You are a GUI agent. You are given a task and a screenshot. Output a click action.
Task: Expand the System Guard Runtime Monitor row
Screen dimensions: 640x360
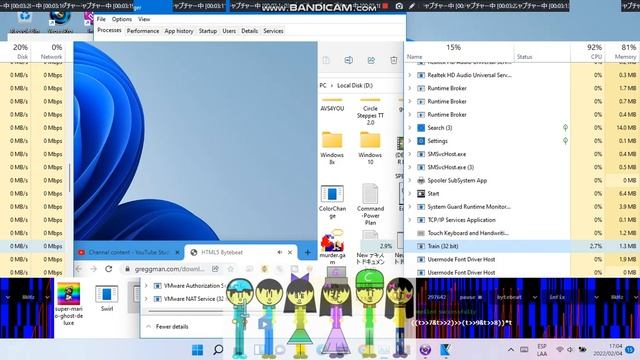409,207
